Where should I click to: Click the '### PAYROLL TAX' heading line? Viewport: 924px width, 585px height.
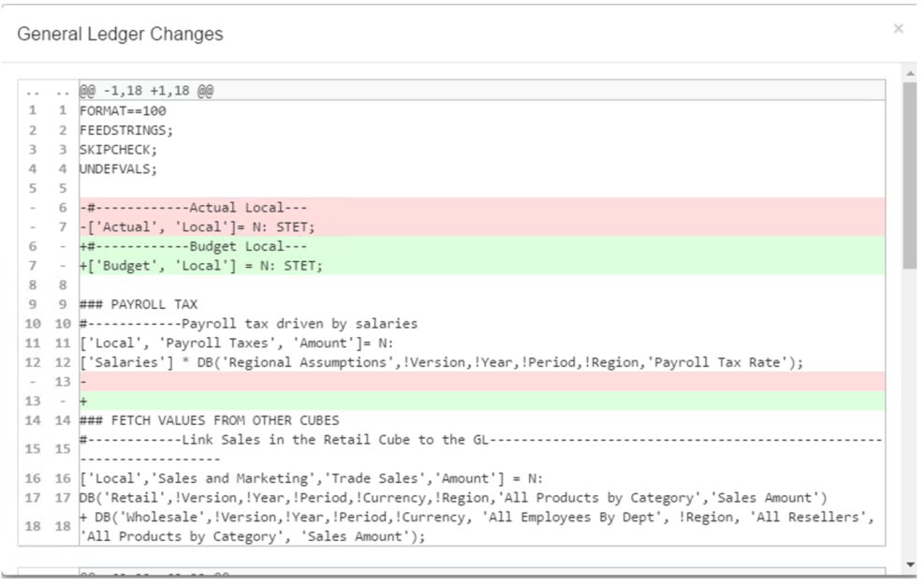click(138, 304)
